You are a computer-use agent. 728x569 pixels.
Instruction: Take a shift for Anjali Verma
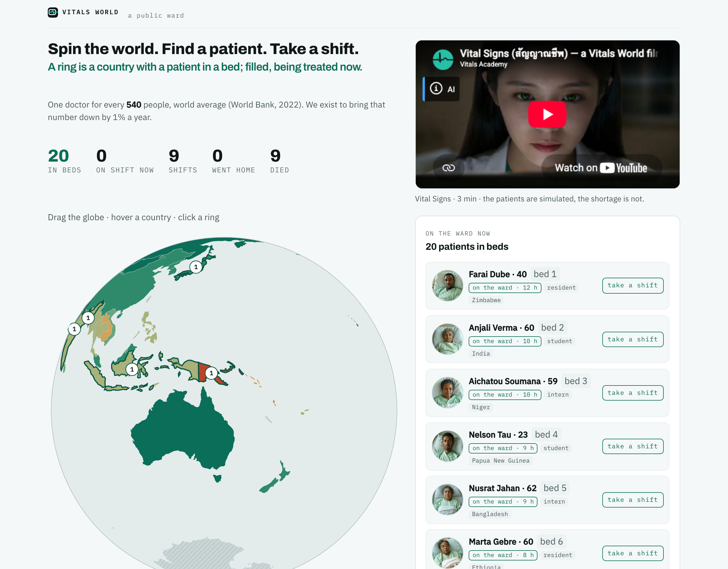coord(632,339)
